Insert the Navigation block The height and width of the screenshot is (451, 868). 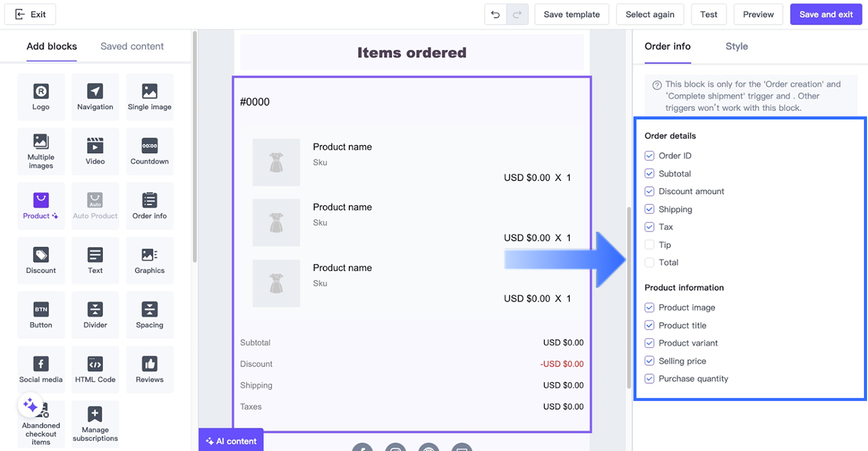click(x=95, y=97)
